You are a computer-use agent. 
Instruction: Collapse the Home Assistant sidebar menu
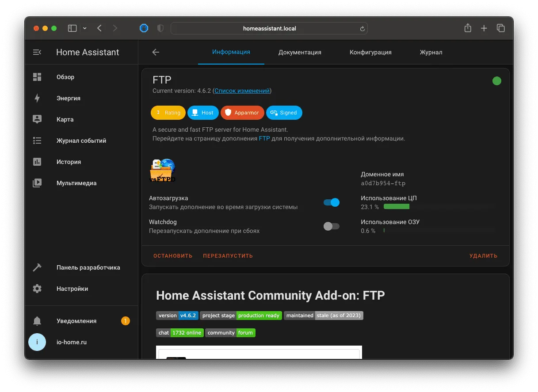click(x=37, y=52)
